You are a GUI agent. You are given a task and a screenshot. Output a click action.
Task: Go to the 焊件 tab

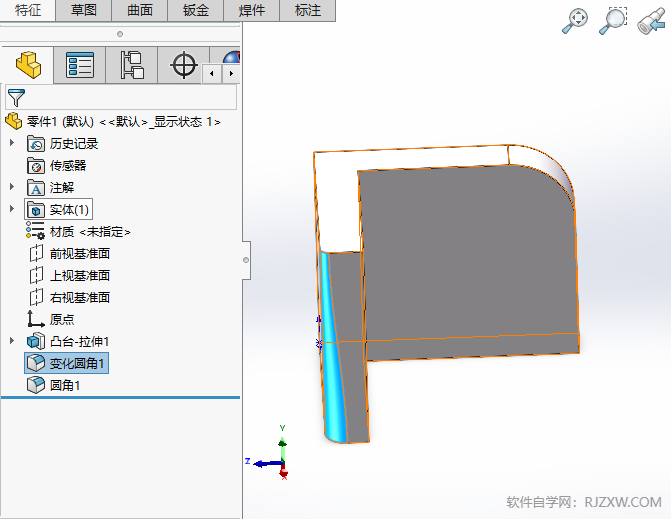coord(252,10)
